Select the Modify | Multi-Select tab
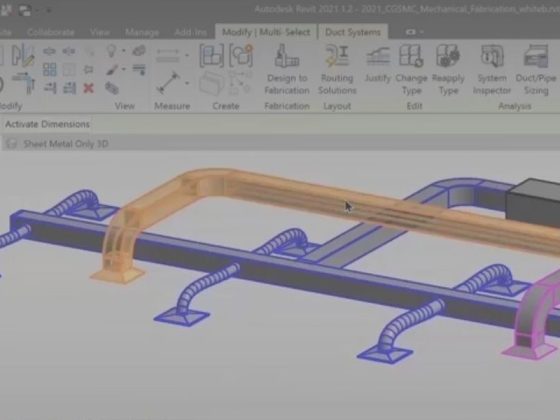The width and height of the screenshot is (560, 420). (266, 32)
